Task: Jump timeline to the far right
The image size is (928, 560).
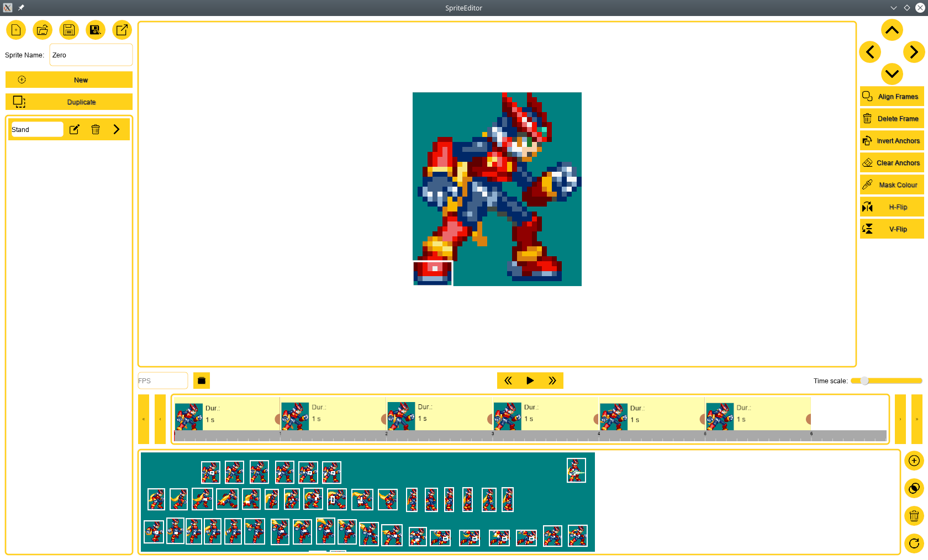Action: point(917,419)
